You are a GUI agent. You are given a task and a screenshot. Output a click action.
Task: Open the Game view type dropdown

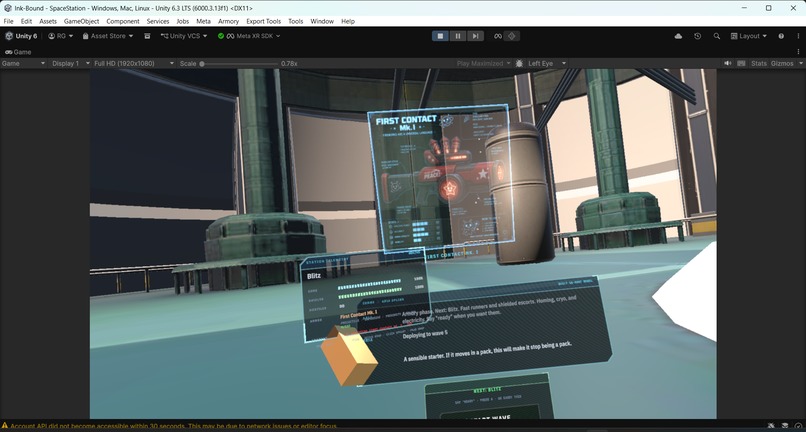click(x=23, y=63)
